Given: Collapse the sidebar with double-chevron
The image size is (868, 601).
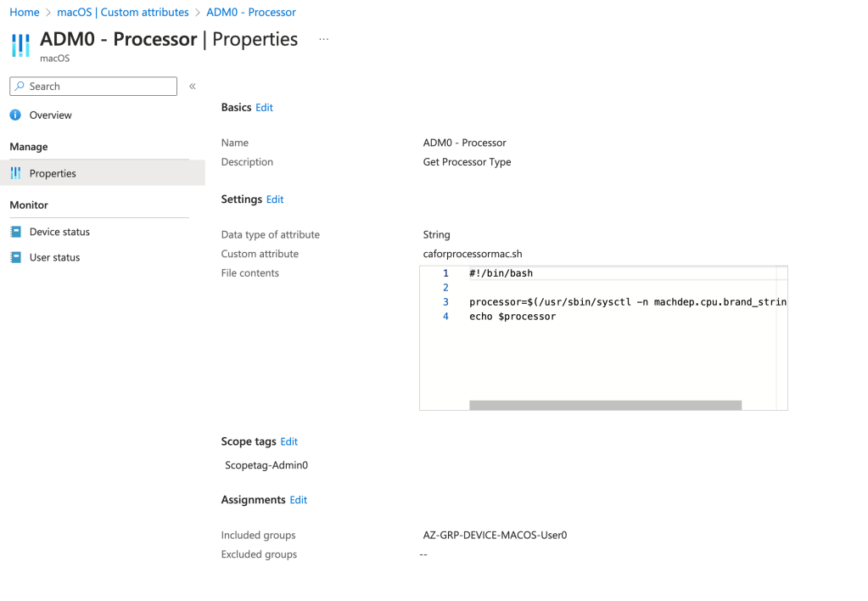Looking at the screenshot, I should 193,87.
